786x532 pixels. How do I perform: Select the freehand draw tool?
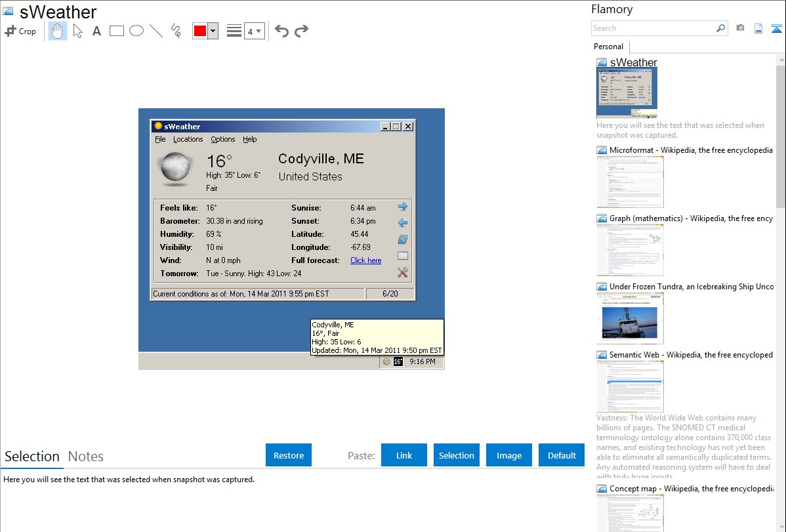(x=176, y=31)
